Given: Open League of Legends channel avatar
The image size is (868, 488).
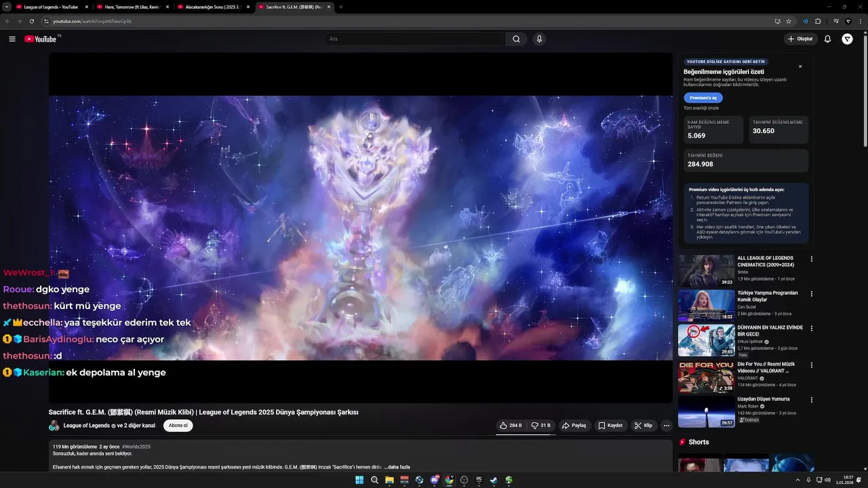Looking at the screenshot, I should 54,426.
